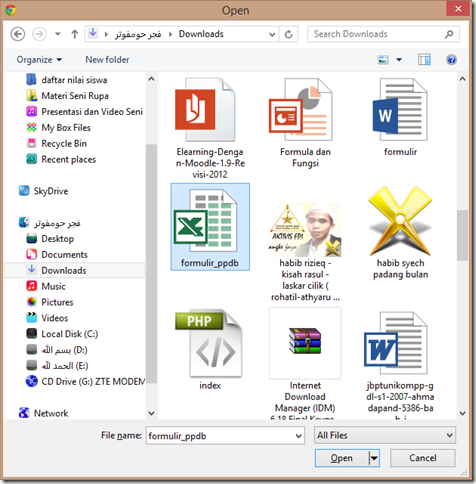This screenshot has height=484, width=476.
Task: Open Documents in navigation pane
Action: [x=57, y=255]
